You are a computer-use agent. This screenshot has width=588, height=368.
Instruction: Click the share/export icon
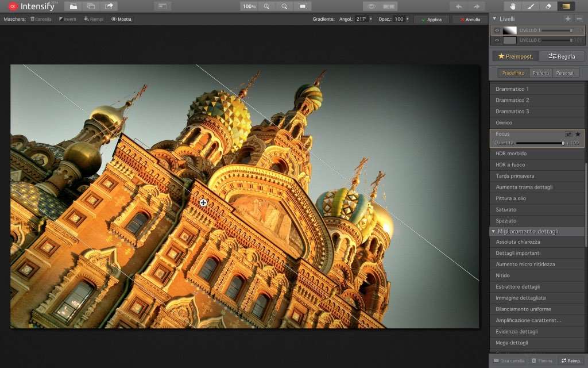pyautogui.click(x=109, y=6)
